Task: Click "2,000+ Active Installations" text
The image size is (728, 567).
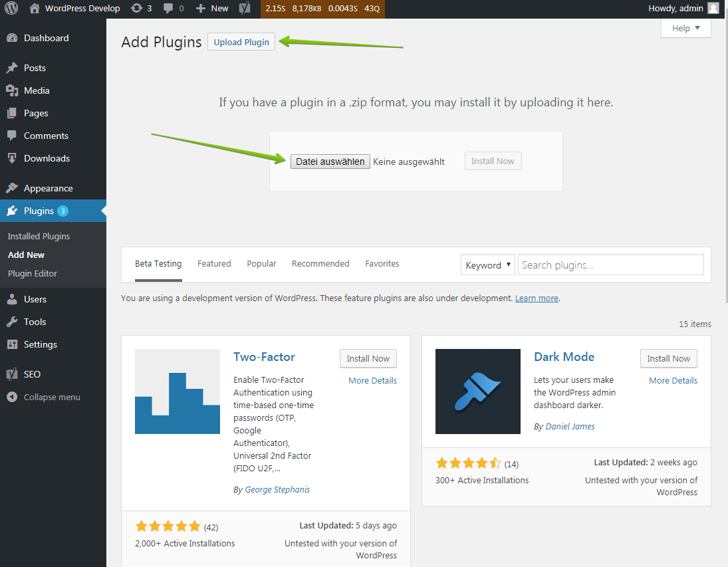Action: click(185, 543)
